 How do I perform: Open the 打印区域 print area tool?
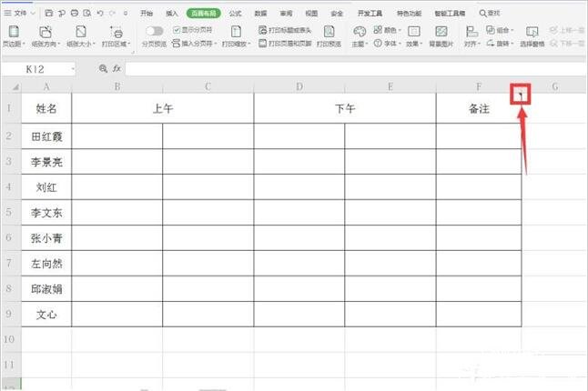click(116, 36)
